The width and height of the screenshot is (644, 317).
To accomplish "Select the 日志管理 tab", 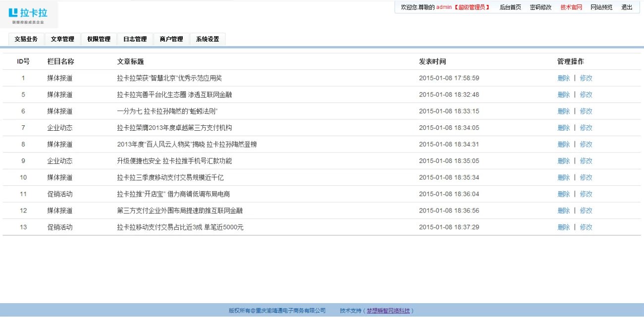I will click(x=135, y=39).
